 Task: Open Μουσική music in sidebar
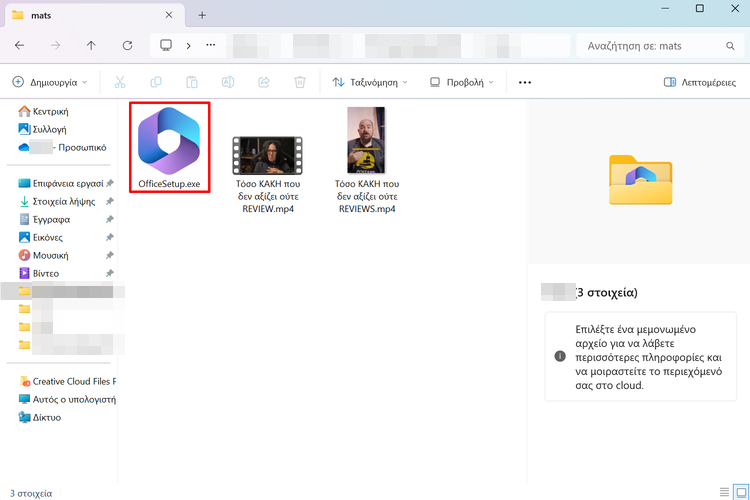[x=44, y=256]
